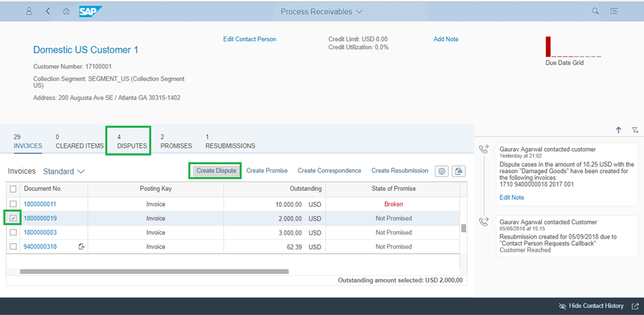The width and height of the screenshot is (644, 315).
Task: Open invoices table settings gear
Action: [x=442, y=171]
